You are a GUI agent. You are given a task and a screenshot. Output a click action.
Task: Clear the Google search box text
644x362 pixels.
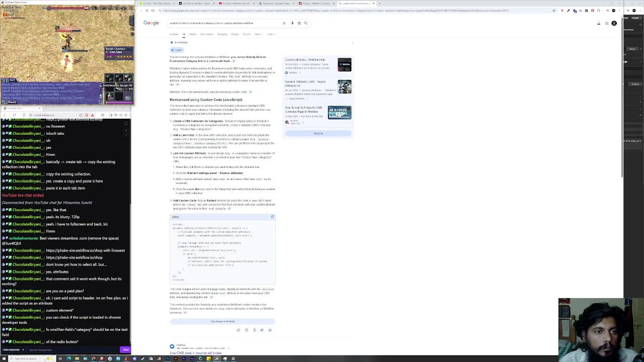[284, 23]
